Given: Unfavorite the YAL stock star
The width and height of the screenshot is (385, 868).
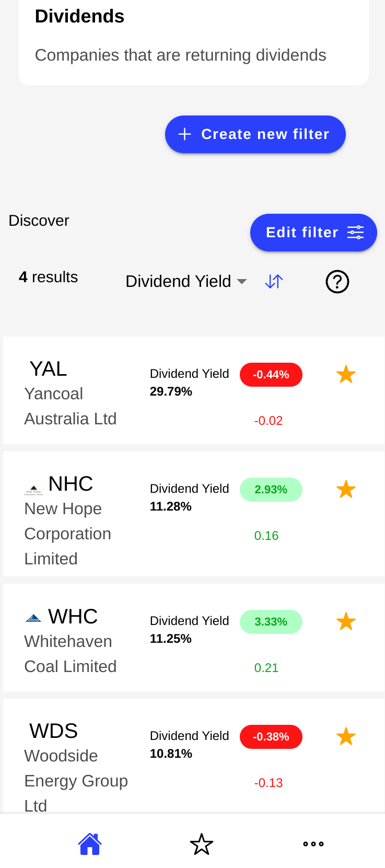Looking at the screenshot, I should coord(346,375).
